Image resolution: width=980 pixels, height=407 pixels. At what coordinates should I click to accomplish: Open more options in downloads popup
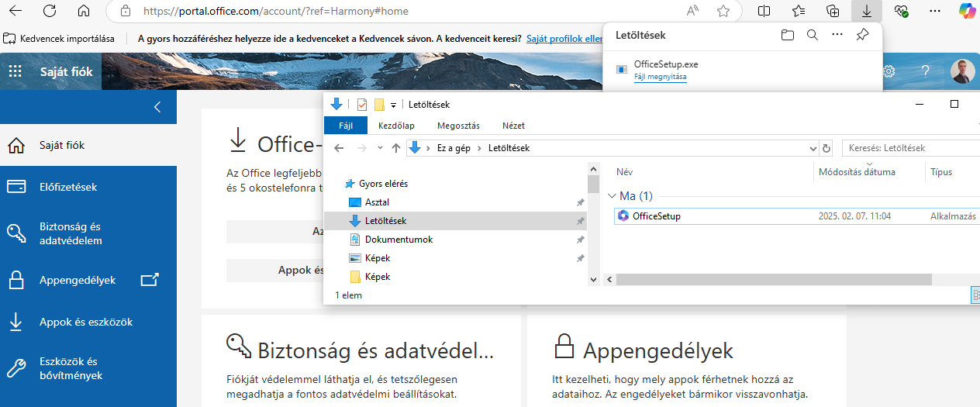[x=837, y=35]
